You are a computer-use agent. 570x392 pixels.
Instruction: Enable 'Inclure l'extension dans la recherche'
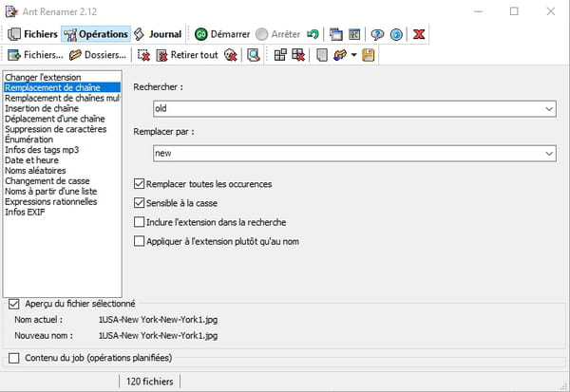(x=140, y=222)
